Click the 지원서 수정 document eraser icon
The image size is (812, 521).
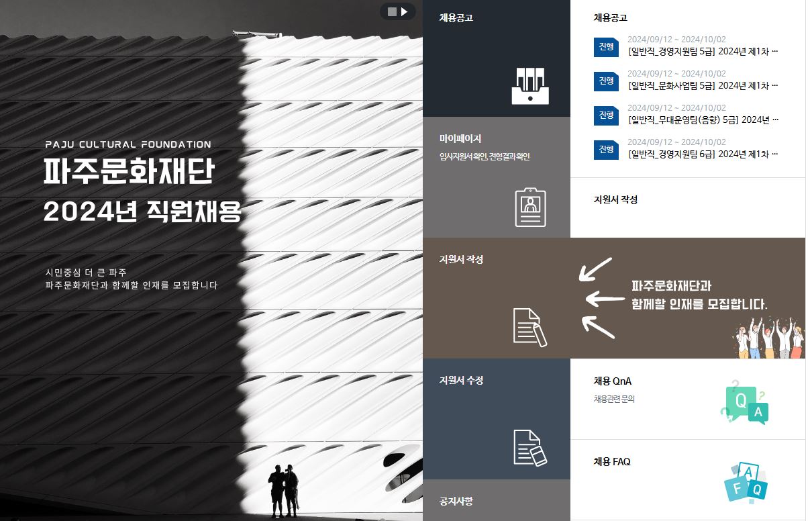coord(529,447)
